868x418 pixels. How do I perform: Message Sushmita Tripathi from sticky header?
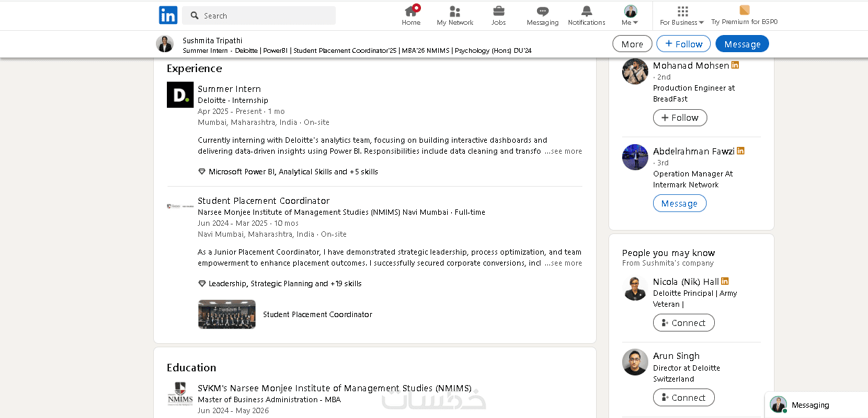[742, 44]
